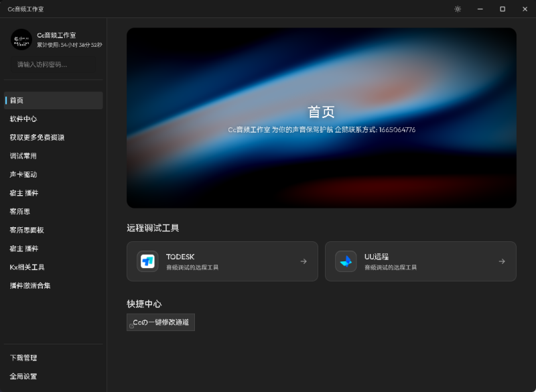Screen dimensions: 536x392
Task: Go to the 调试常用 section
Action: tap(54, 156)
